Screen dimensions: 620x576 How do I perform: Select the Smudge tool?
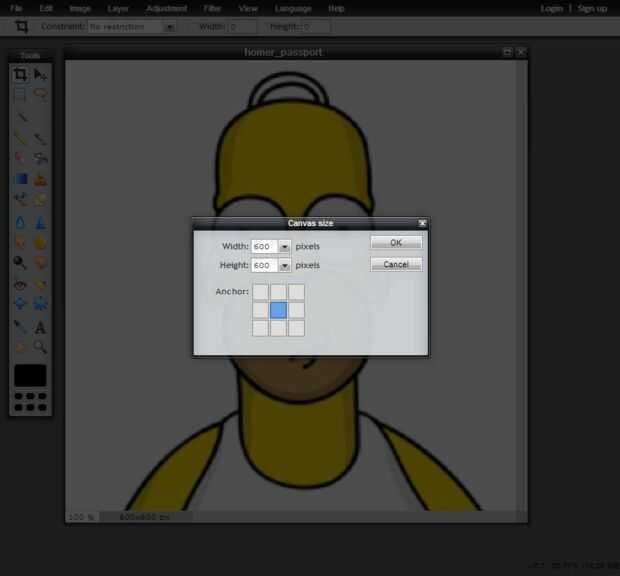click(20, 242)
